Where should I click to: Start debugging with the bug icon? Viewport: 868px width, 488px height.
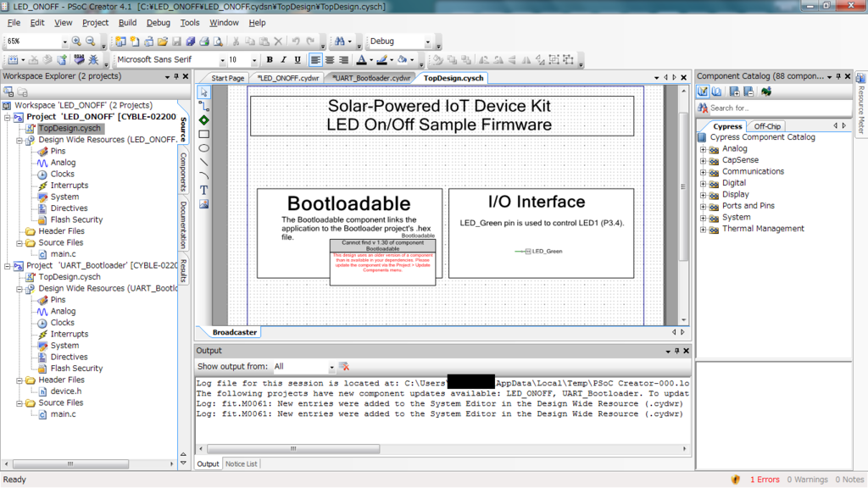click(x=93, y=60)
